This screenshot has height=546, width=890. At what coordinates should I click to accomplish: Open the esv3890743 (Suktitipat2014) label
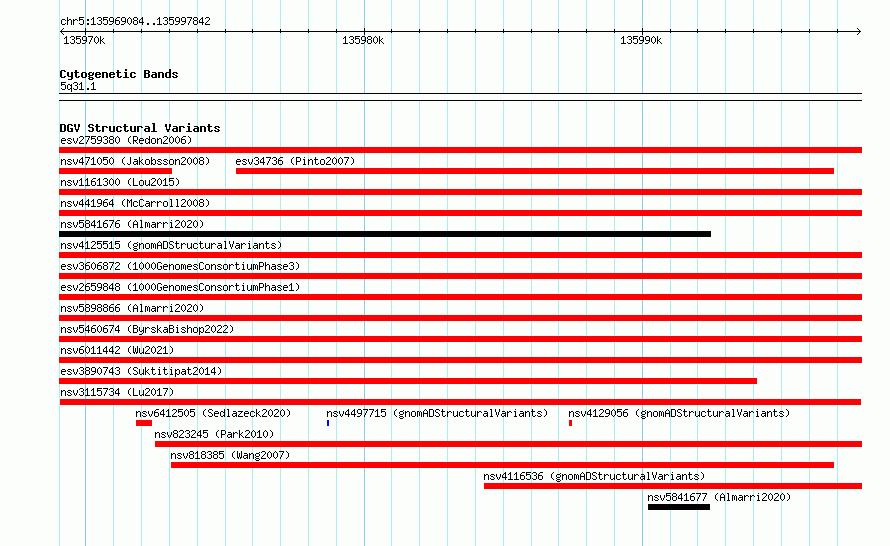[x=141, y=371]
